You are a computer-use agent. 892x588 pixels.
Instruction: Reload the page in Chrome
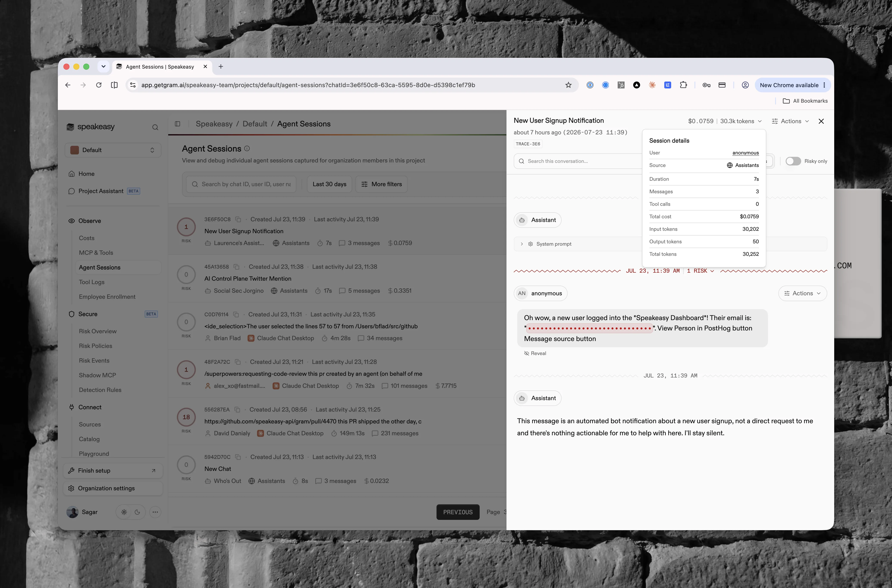pos(99,85)
